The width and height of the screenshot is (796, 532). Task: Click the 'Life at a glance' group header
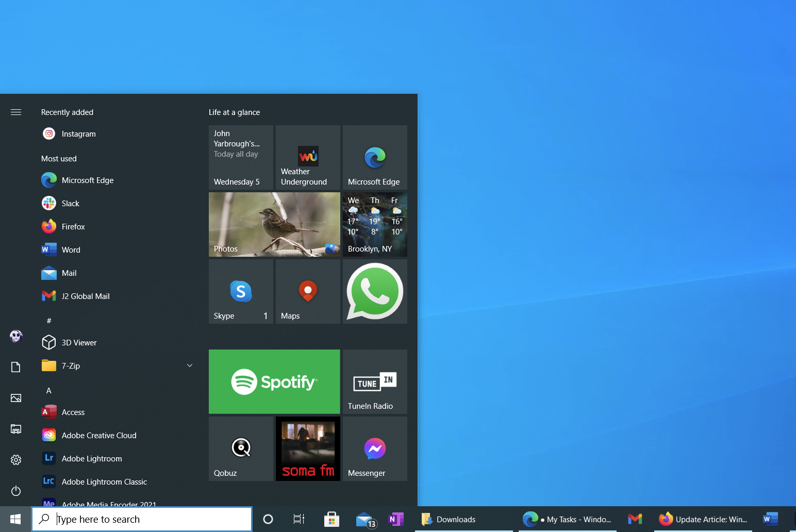point(234,112)
